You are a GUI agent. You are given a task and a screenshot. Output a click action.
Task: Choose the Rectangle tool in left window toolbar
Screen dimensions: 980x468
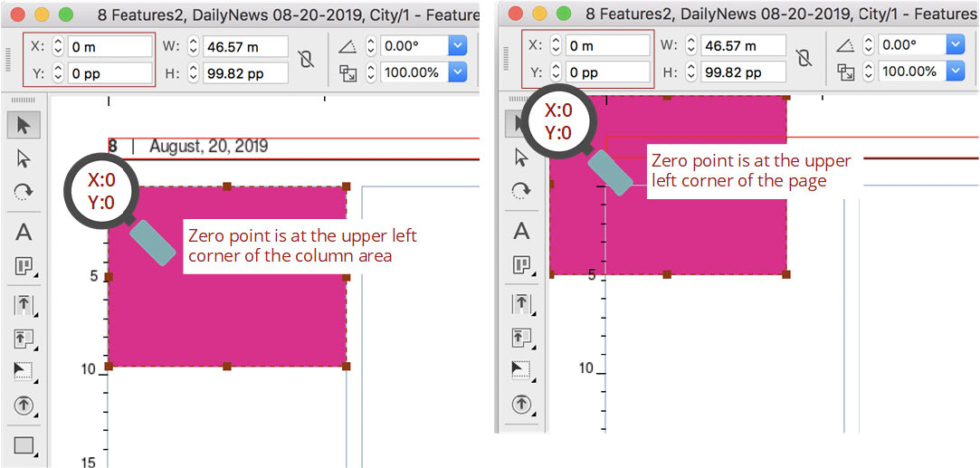click(x=24, y=445)
